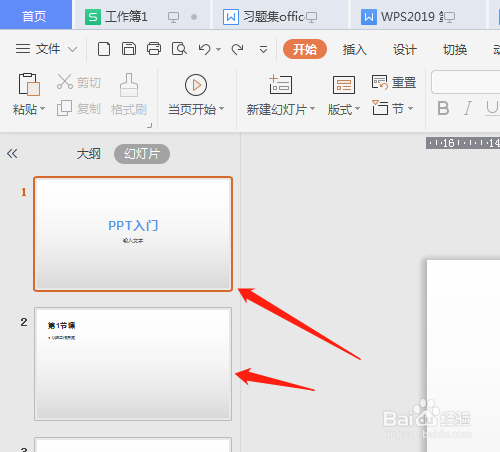500x452 pixels.
Task: Toggle underline formatting U
Action: [492, 108]
